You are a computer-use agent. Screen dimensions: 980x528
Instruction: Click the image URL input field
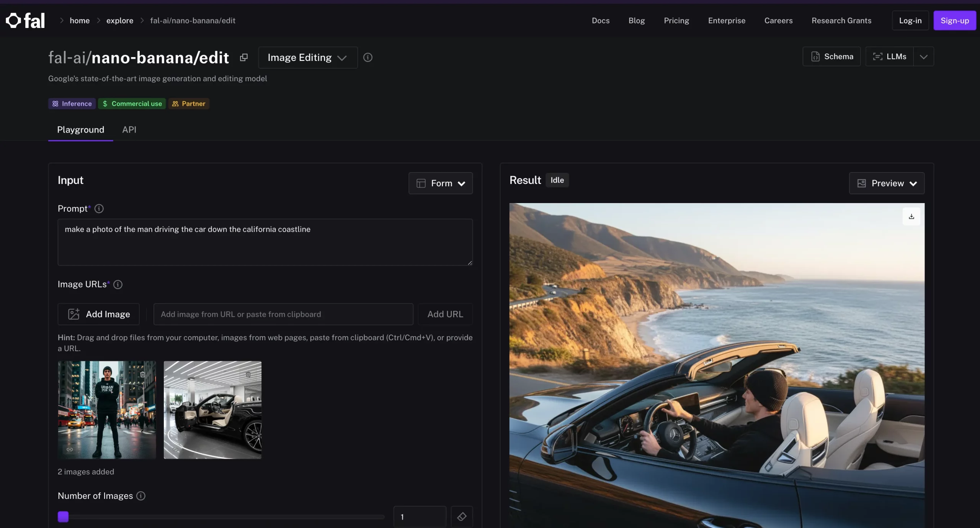283,314
